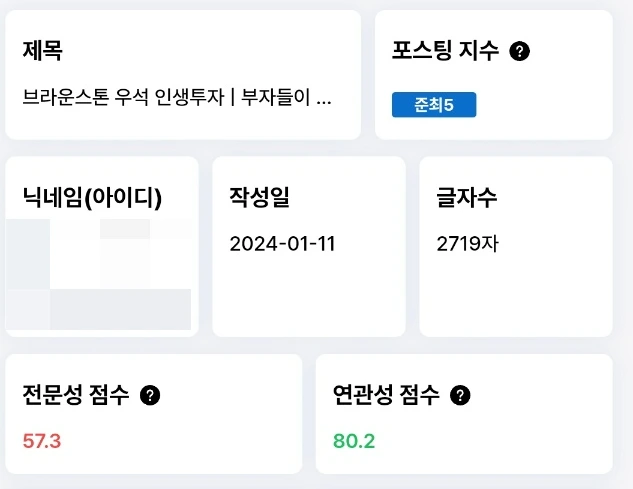Click the blue 준최5 badge
The width and height of the screenshot is (633, 489).
pyautogui.click(x=434, y=105)
